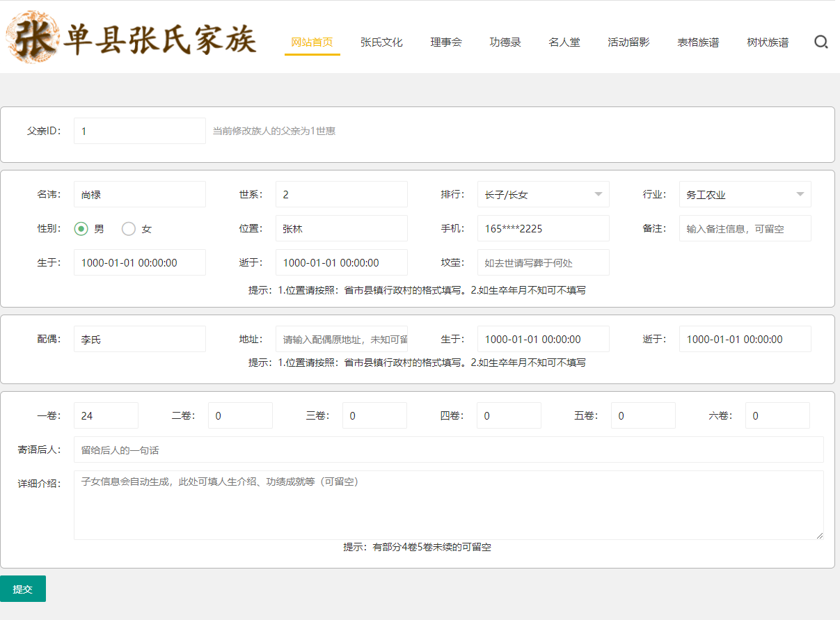This screenshot has height=620, width=840.
Task: Go to 网站首页 tab
Action: [x=312, y=42]
